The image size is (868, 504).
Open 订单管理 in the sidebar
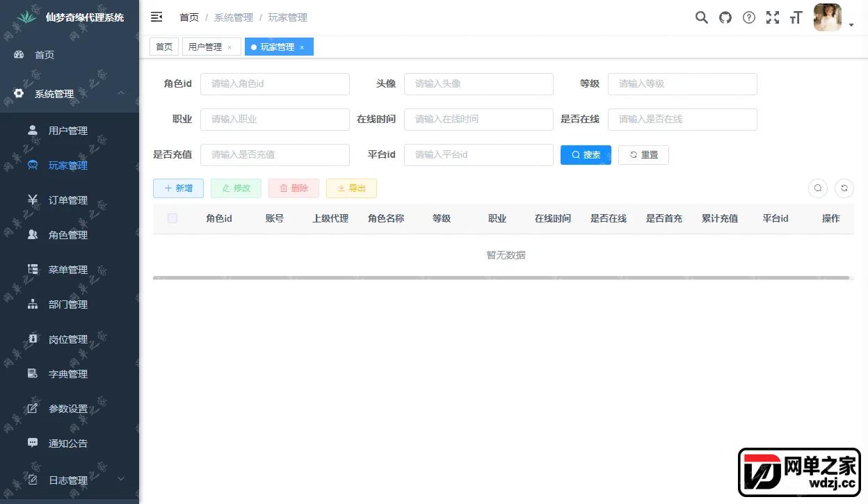click(70, 200)
